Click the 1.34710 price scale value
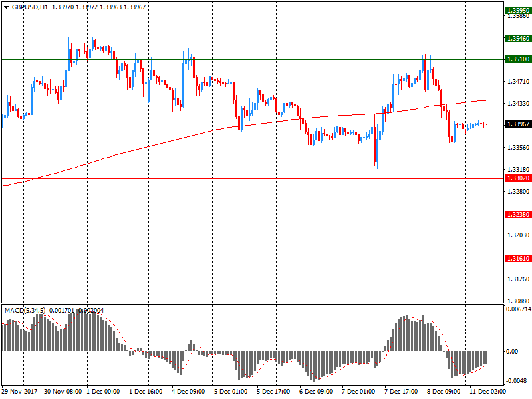This screenshot has height=399, width=532. coord(518,81)
